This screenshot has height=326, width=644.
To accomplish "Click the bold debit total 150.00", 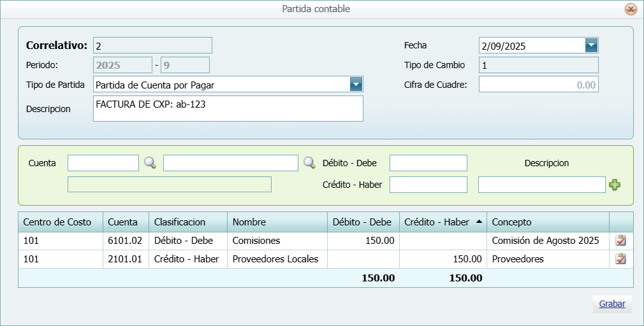I will pyautogui.click(x=378, y=278).
